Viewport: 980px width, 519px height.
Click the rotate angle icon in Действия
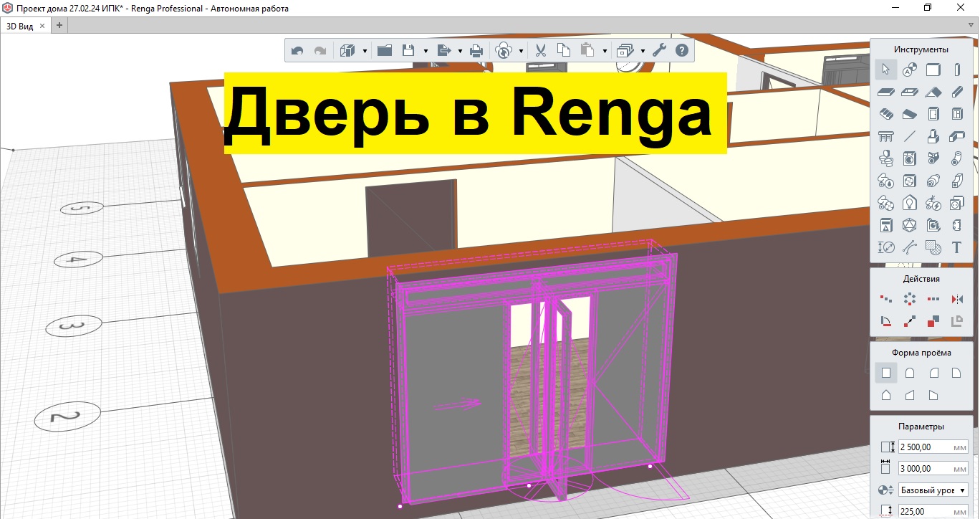pyautogui.click(x=886, y=322)
